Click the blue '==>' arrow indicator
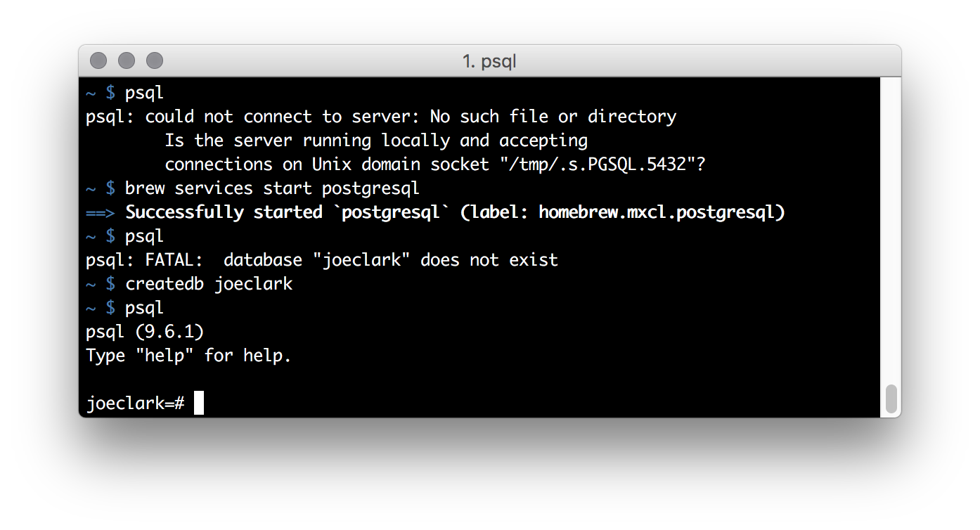Image resolution: width=980 pixels, height=530 pixels. tap(101, 212)
